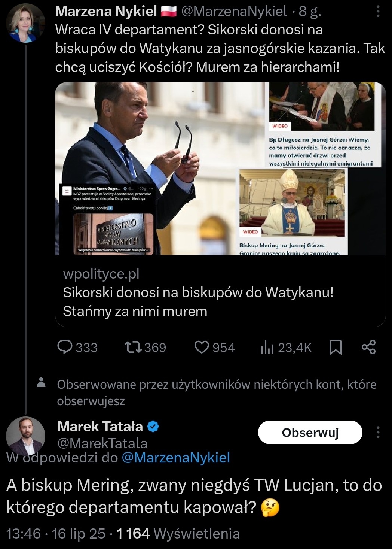Screen dimensions: 392x549
Task: Open the Sikorski article preview image
Action: click(x=220, y=169)
